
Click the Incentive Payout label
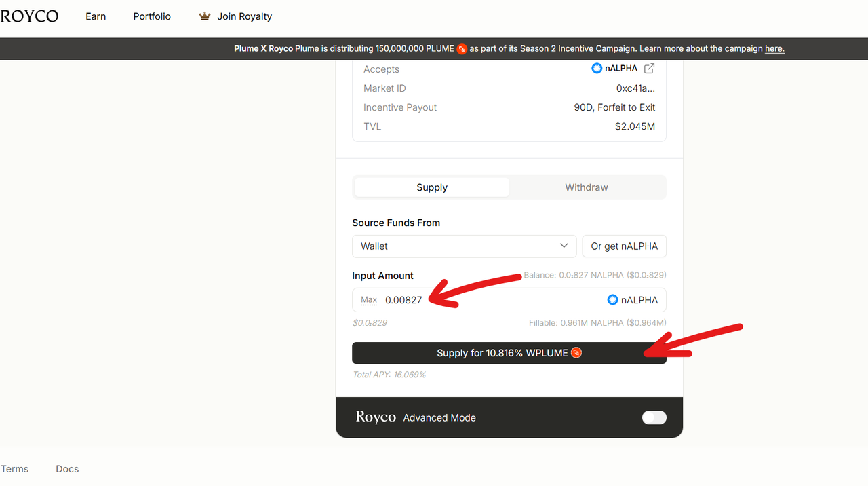click(400, 107)
